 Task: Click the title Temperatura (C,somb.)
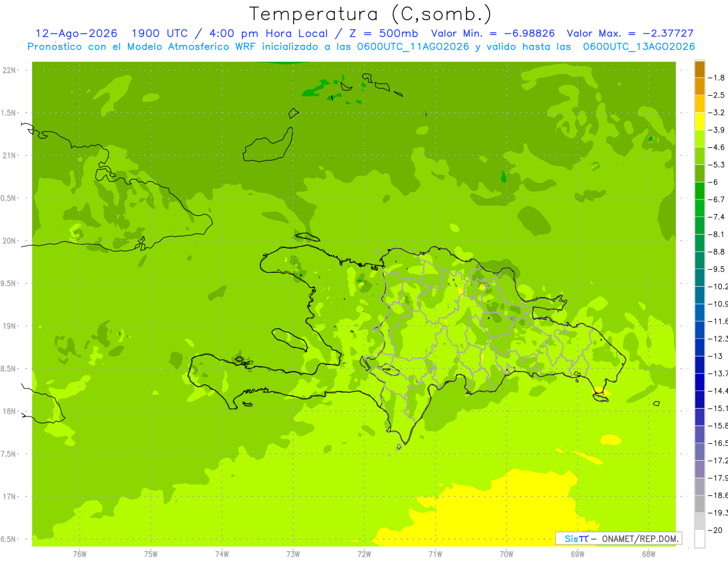click(370, 14)
